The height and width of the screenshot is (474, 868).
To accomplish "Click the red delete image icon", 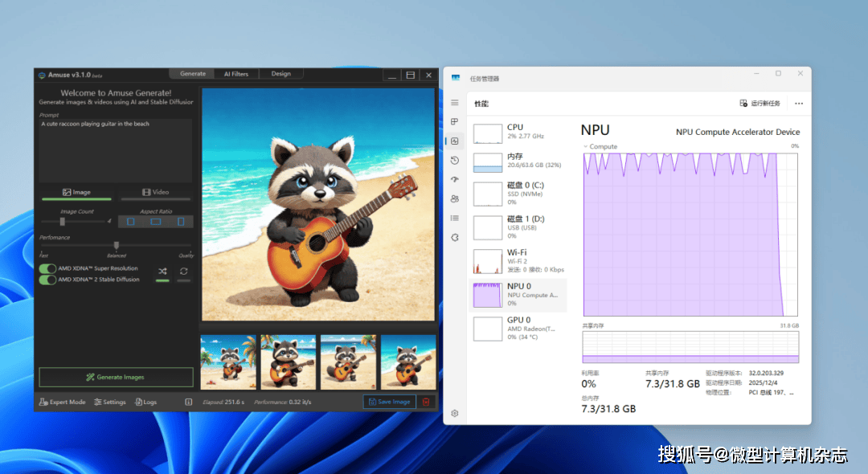I will pos(426,402).
